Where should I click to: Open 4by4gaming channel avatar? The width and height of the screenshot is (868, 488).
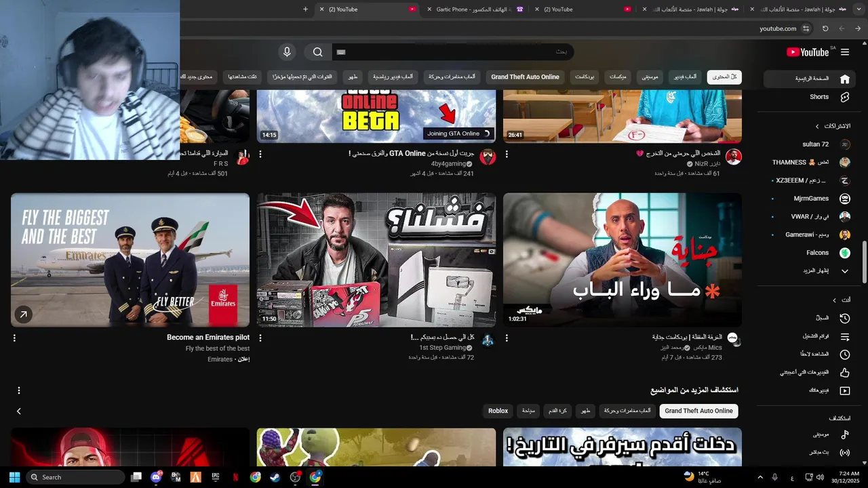tap(488, 157)
